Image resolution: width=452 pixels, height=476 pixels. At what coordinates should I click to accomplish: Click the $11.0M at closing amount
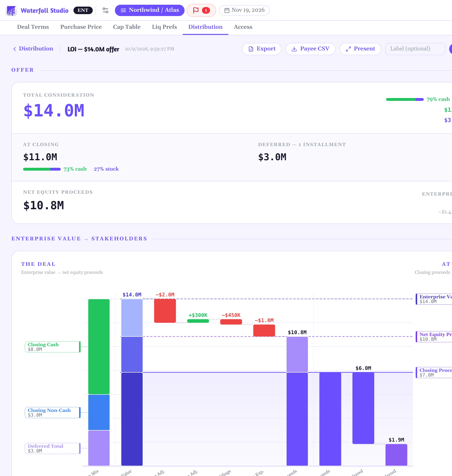pyautogui.click(x=40, y=157)
